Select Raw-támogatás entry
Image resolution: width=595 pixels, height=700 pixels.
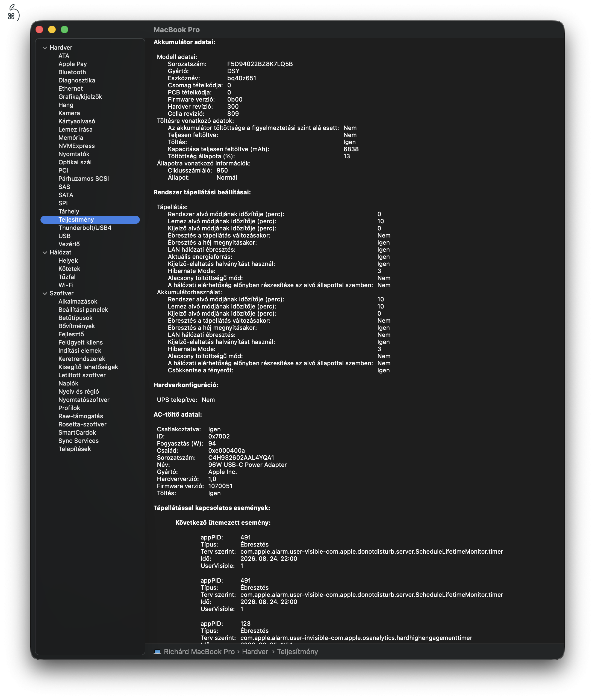(81, 416)
